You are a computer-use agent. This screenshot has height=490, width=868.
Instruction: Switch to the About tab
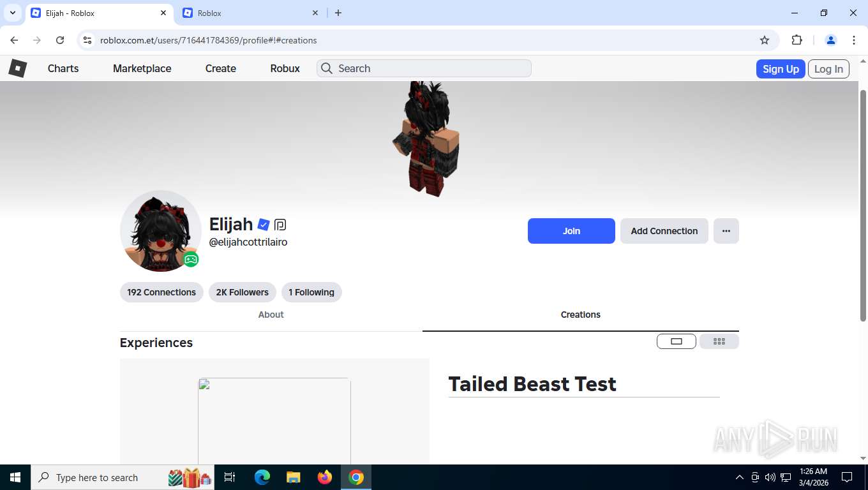point(271,315)
